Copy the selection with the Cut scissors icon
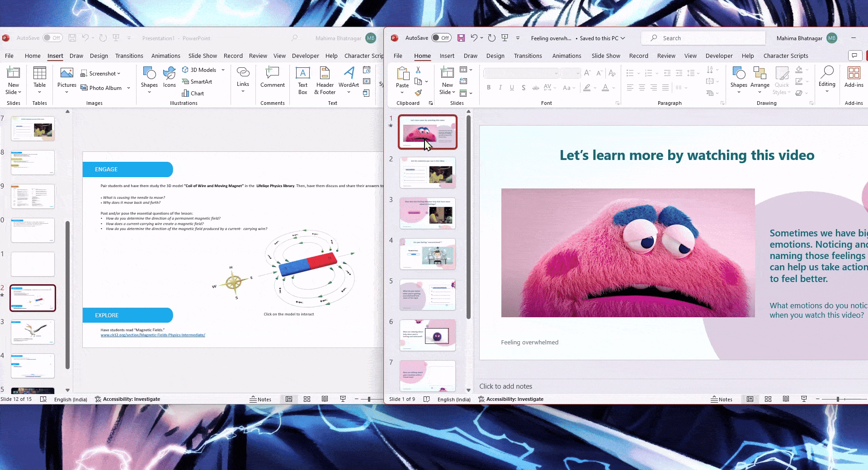This screenshot has height=470, width=868. pos(418,70)
